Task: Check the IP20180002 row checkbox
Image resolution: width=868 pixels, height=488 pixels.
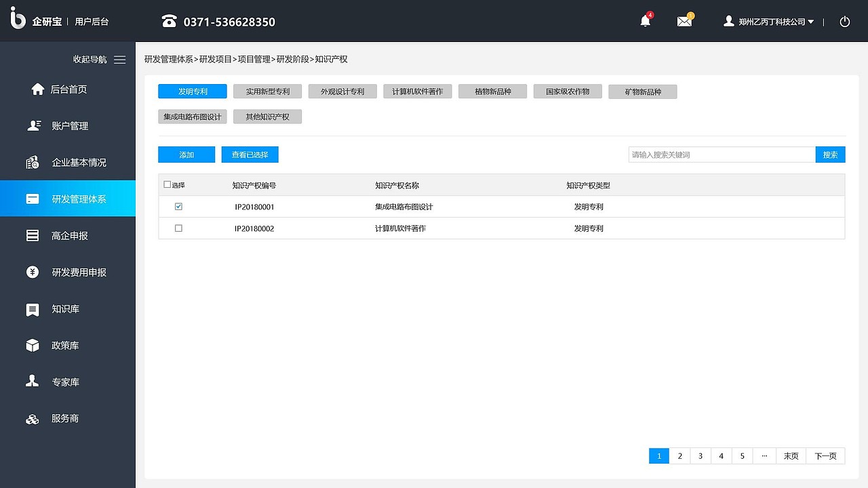Action: (178, 228)
